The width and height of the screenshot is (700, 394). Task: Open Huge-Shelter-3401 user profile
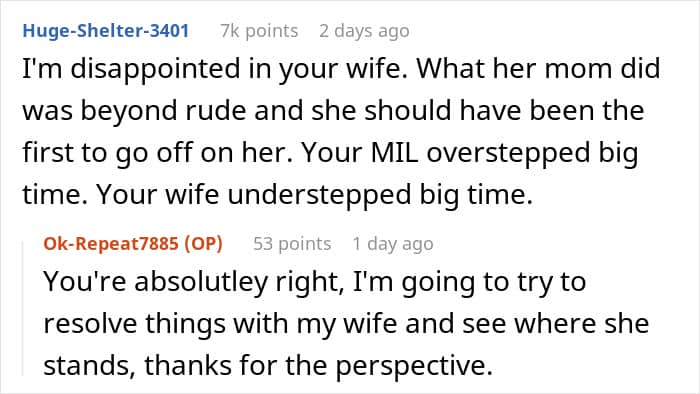point(106,31)
